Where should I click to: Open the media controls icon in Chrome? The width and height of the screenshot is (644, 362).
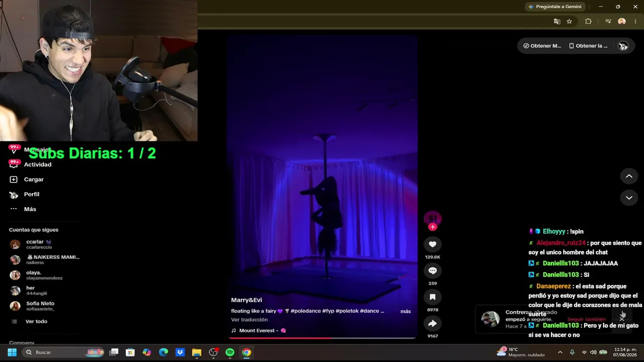(x=608, y=22)
